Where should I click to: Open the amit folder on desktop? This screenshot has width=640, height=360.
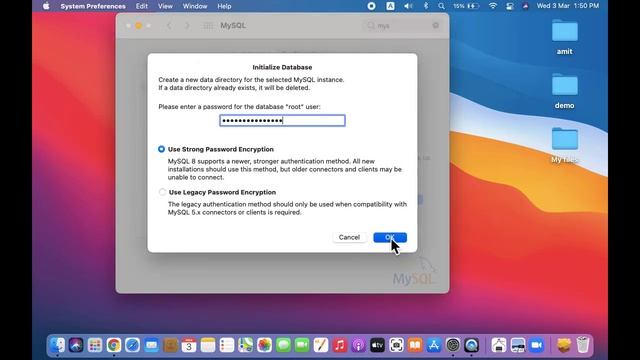coord(564,37)
